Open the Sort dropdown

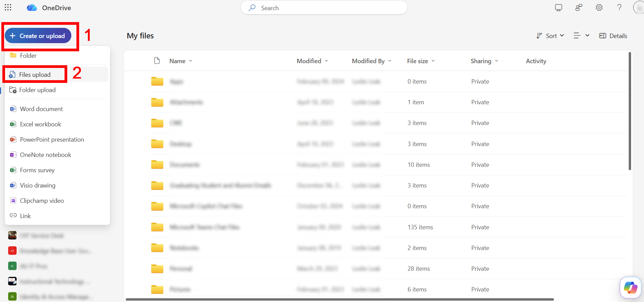point(550,36)
